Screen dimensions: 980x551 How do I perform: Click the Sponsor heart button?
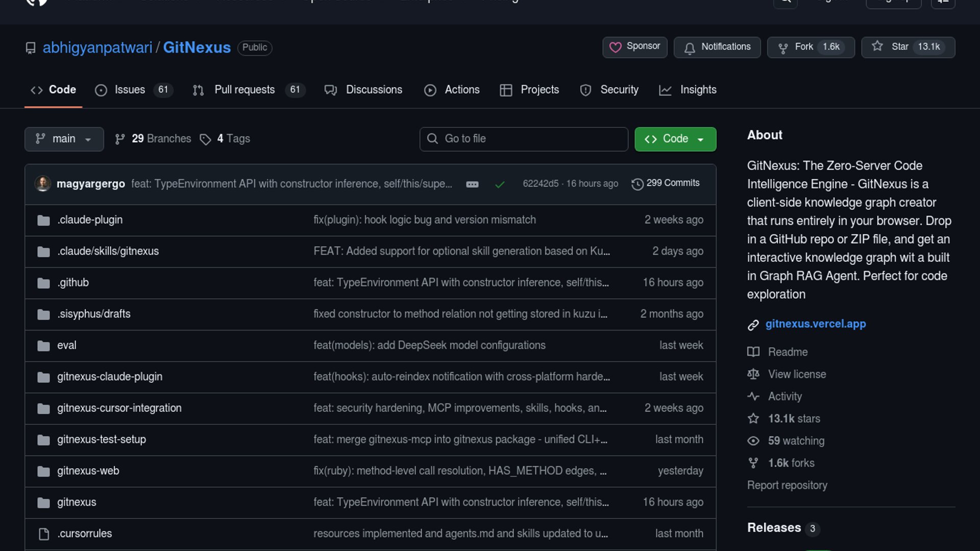coord(634,47)
